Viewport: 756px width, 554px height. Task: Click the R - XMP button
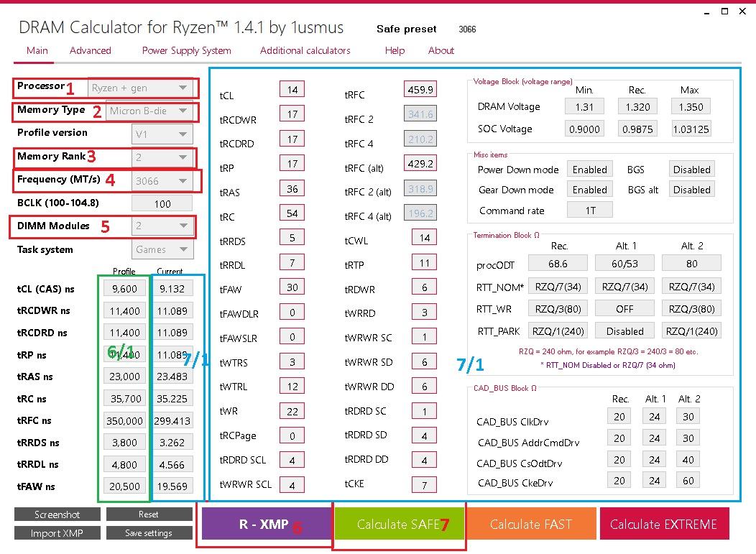click(267, 524)
